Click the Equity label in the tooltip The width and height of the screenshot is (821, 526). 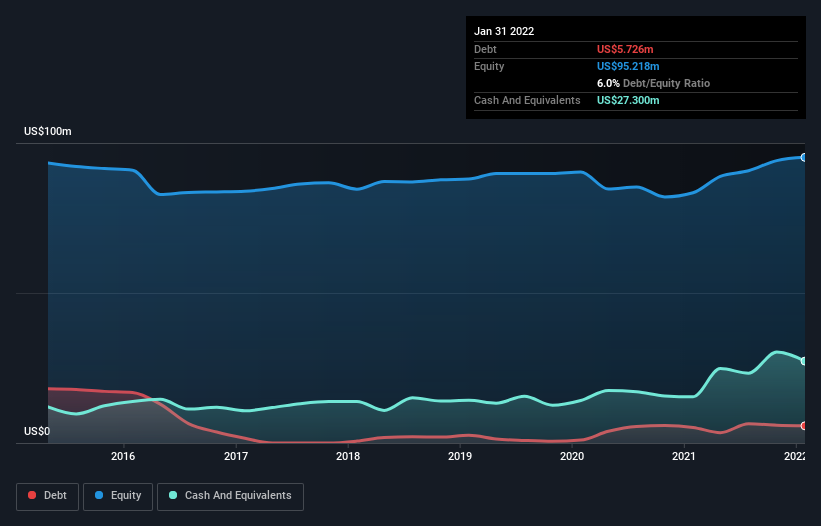489,66
